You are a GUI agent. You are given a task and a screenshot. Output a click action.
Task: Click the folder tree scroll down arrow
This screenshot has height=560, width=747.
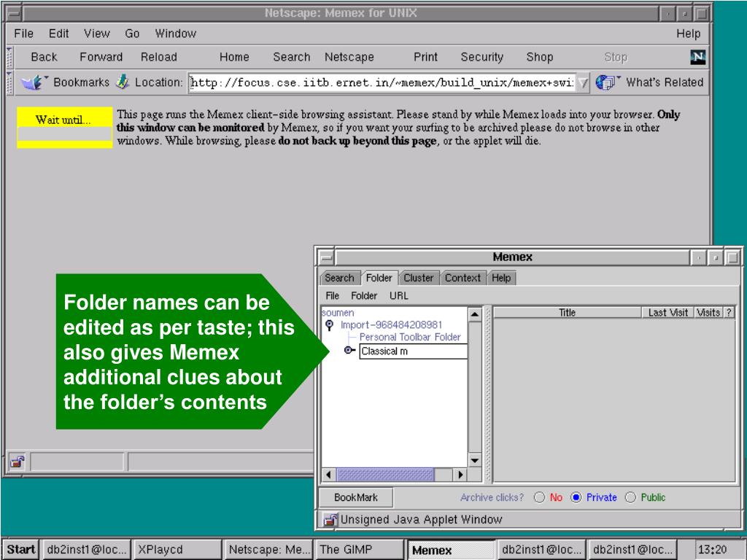click(x=475, y=461)
